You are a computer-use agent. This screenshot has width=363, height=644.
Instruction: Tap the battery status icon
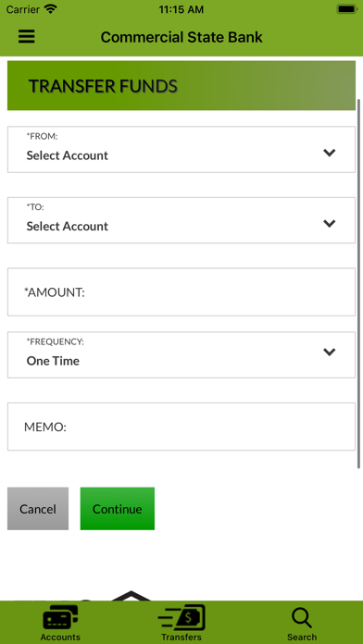(347, 9)
